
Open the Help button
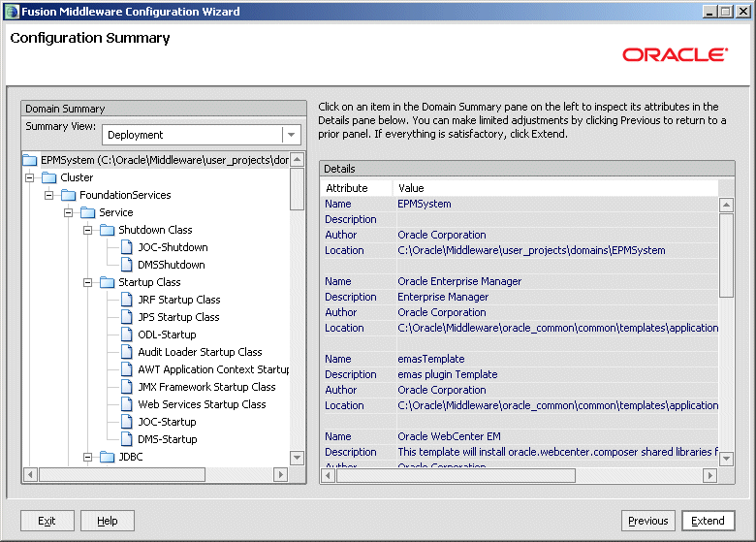pos(108,521)
